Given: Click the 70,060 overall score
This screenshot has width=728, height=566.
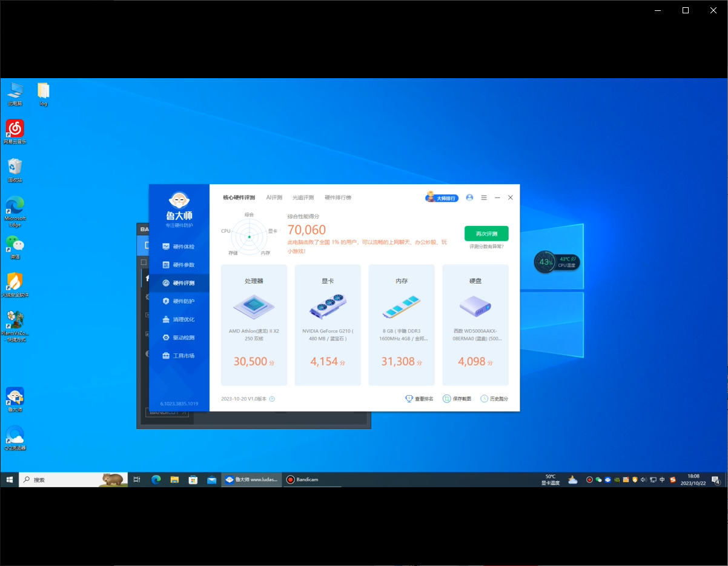Looking at the screenshot, I should 306,230.
